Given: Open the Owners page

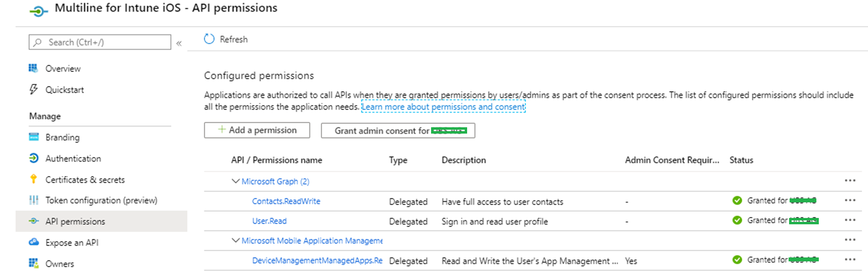Looking at the screenshot, I should click(x=59, y=264).
